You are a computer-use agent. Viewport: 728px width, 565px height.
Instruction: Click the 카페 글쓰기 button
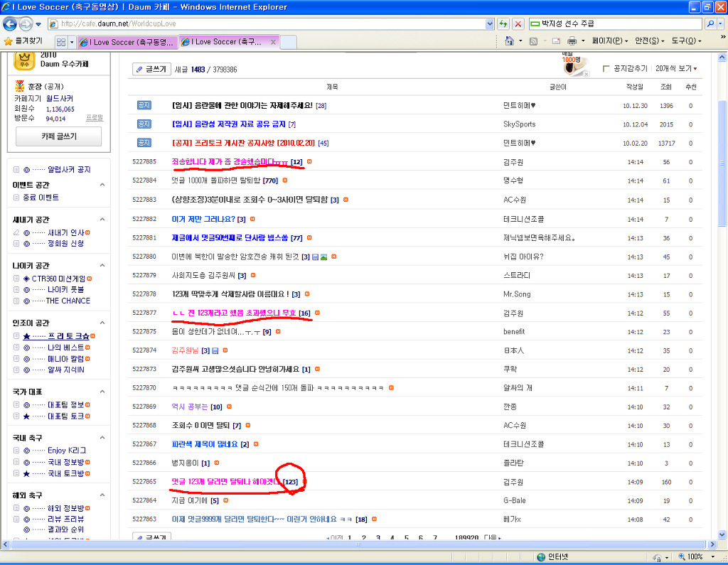click(59, 136)
